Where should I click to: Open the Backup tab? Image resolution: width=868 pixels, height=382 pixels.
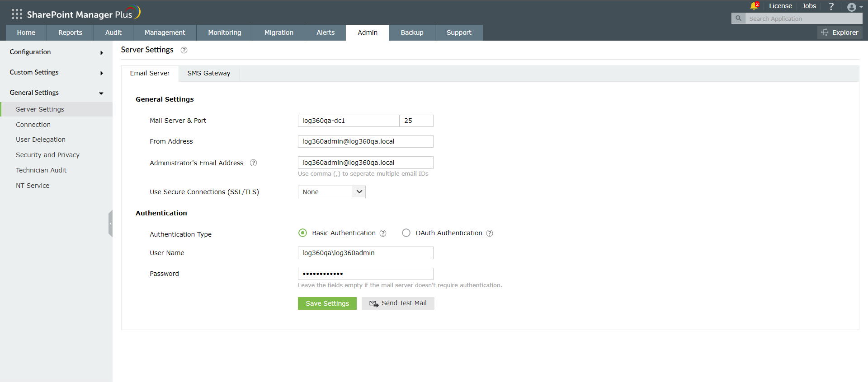(x=412, y=33)
